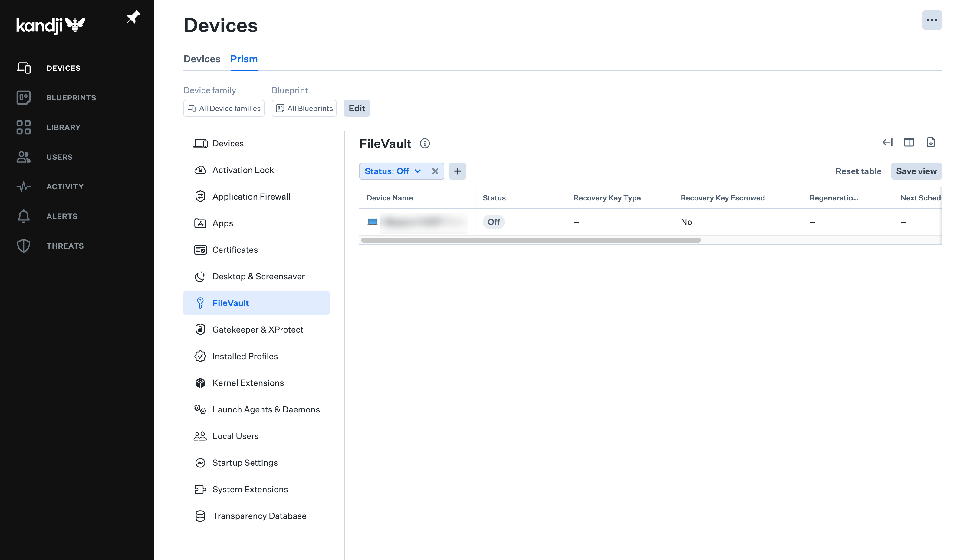The height and width of the screenshot is (560, 960).
Task: Open Alerts from the bell icon
Action: [x=24, y=216]
